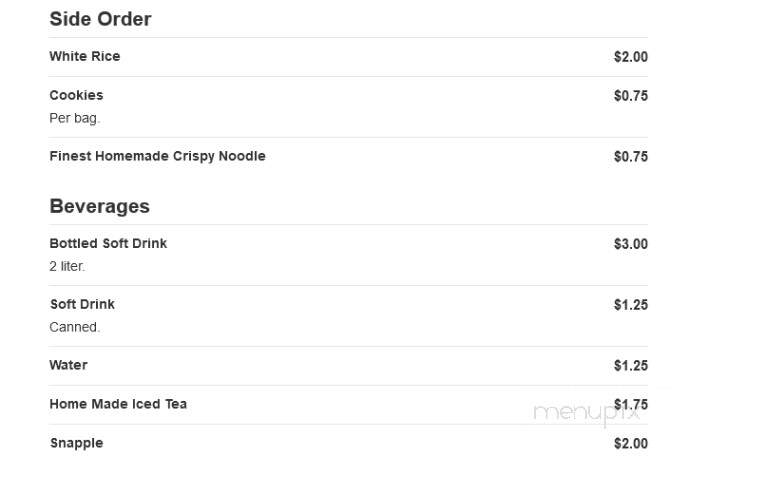Click the Canned description text
This screenshot has height=495, width=766.
click(74, 327)
